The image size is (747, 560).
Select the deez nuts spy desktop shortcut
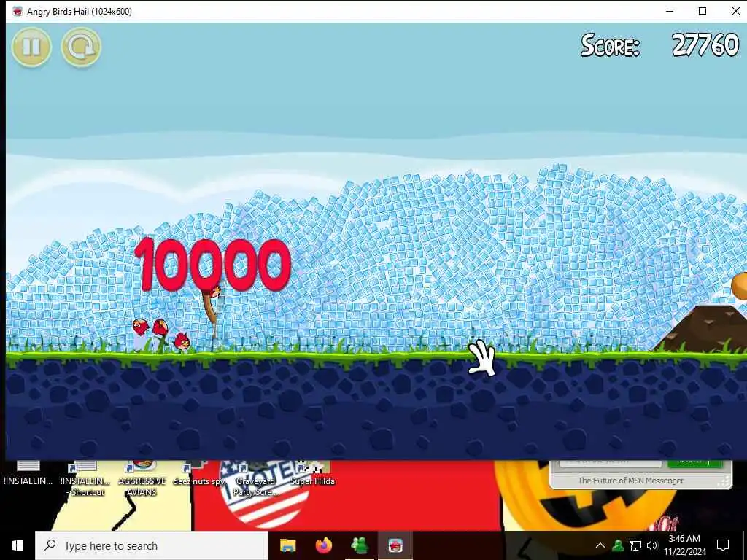click(x=198, y=474)
